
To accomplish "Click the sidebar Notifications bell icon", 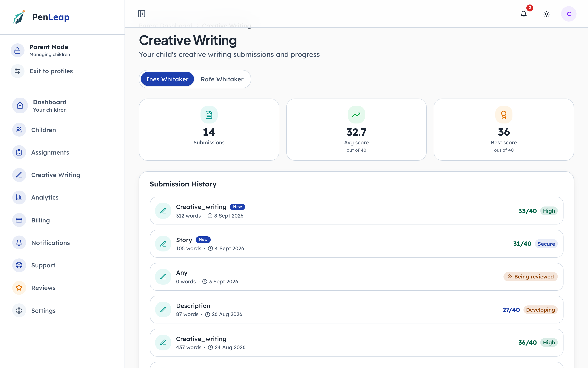I will [x=19, y=243].
